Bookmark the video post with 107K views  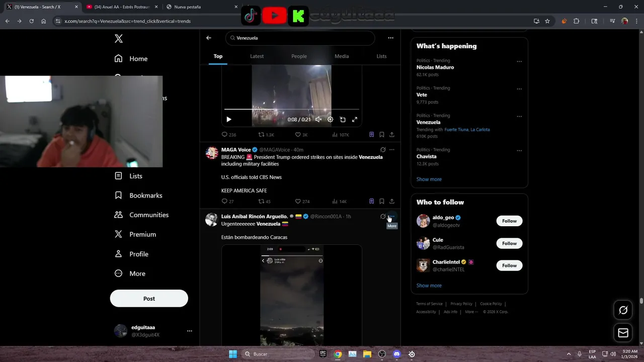[x=382, y=135]
